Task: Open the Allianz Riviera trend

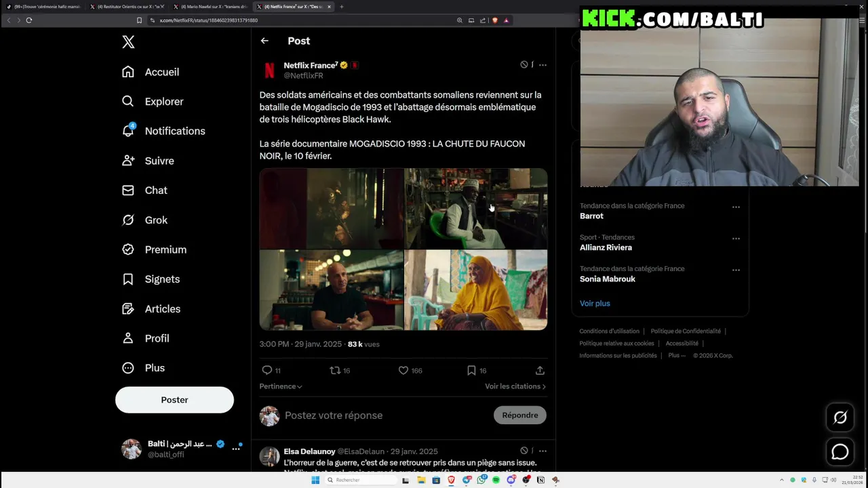Action: pos(606,247)
